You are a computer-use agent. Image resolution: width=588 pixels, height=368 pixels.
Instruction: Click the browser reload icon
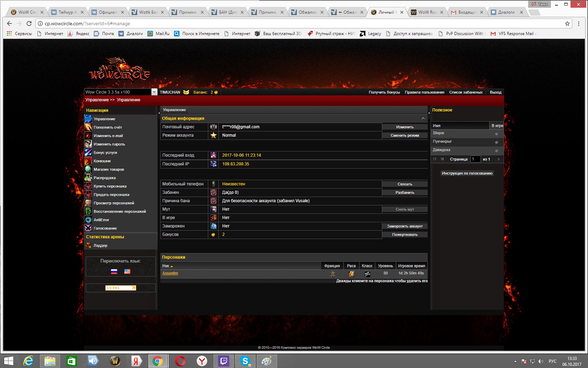[29, 23]
